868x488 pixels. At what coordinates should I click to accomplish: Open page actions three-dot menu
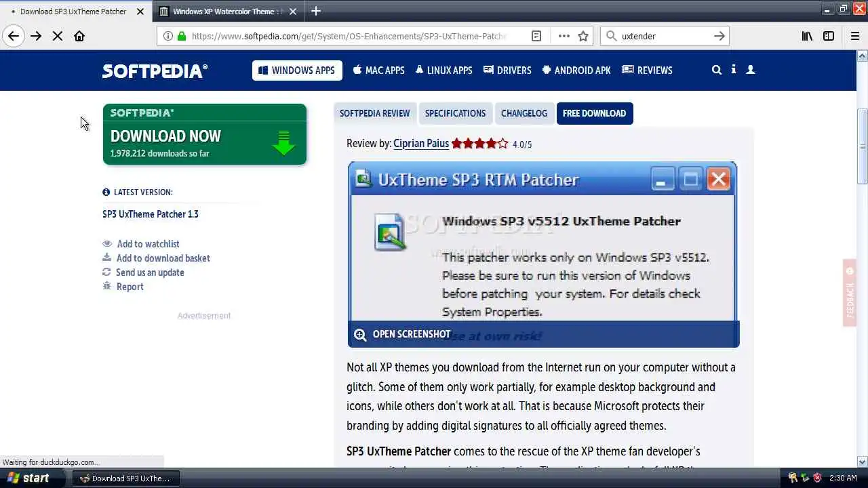tap(564, 36)
